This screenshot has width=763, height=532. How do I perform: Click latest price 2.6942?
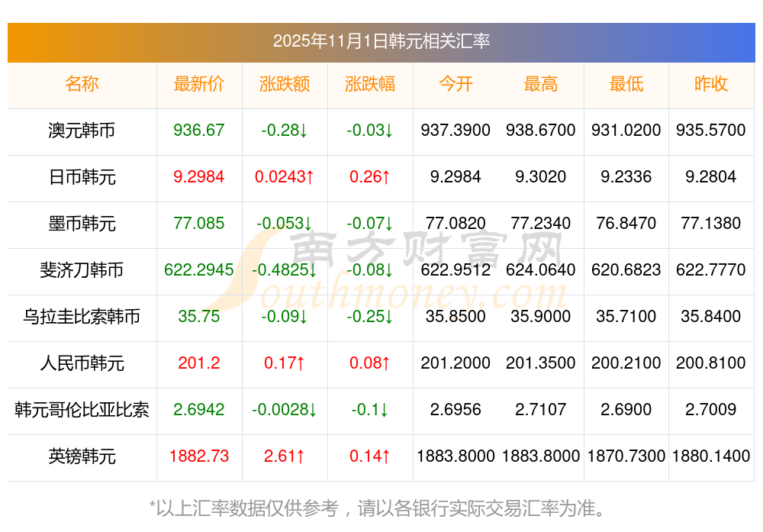(x=199, y=410)
